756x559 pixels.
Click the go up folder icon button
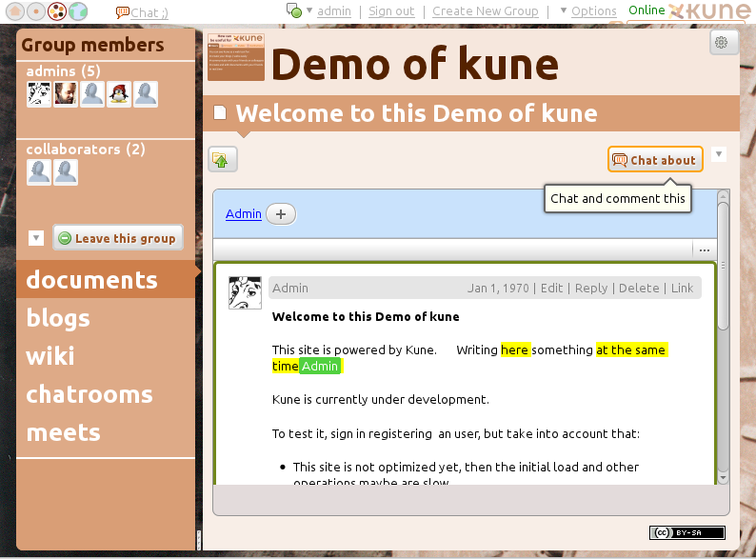[223, 159]
